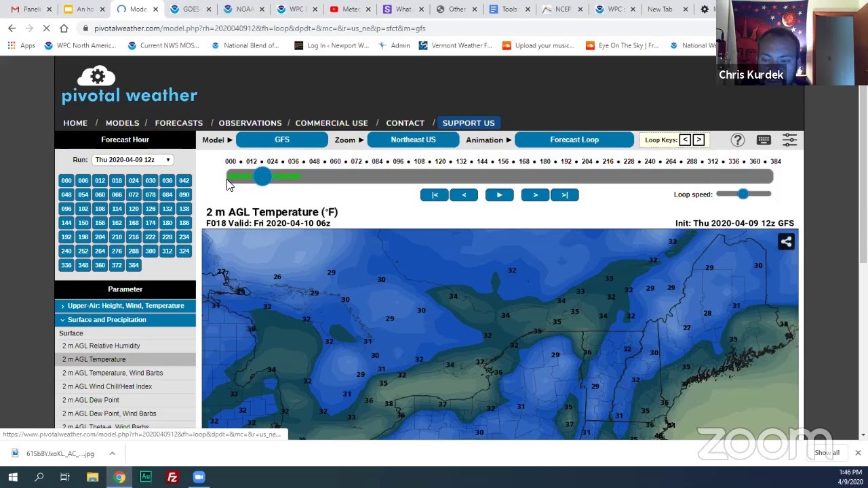Select 2 m AGL Dew Point, Wind Barbs
This screenshot has width=868, height=488.
[109, 413]
